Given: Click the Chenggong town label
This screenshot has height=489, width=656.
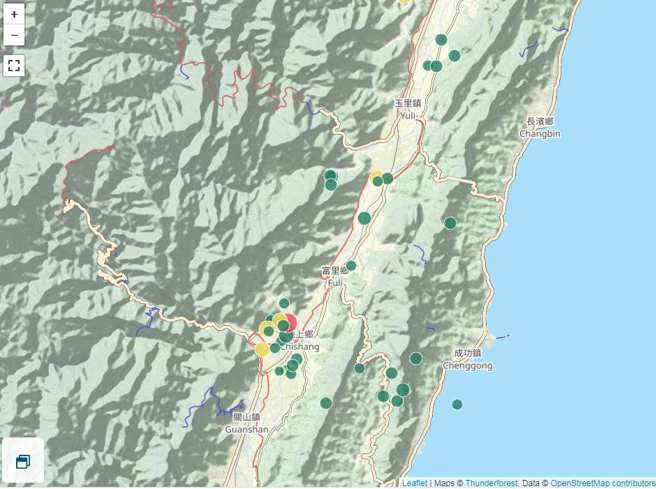Looking at the screenshot, I should [467, 360].
